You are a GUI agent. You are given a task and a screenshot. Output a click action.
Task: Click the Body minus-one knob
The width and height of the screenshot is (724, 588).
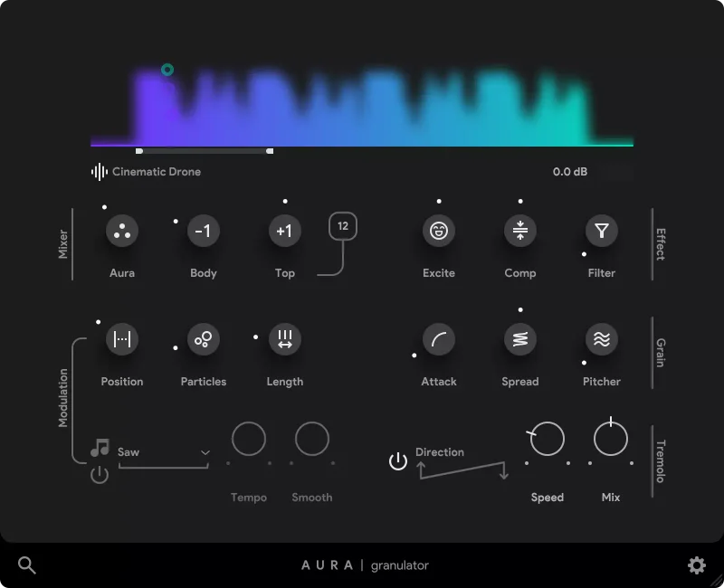coord(203,231)
